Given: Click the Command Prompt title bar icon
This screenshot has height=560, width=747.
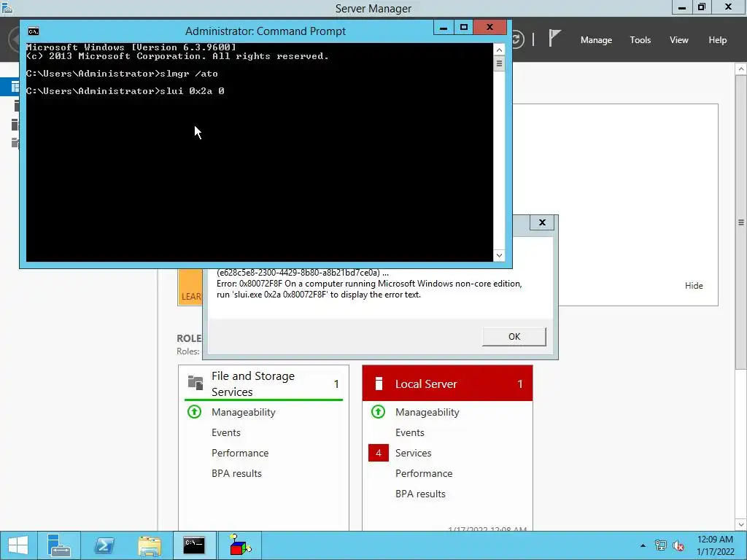Looking at the screenshot, I should [34, 31].
